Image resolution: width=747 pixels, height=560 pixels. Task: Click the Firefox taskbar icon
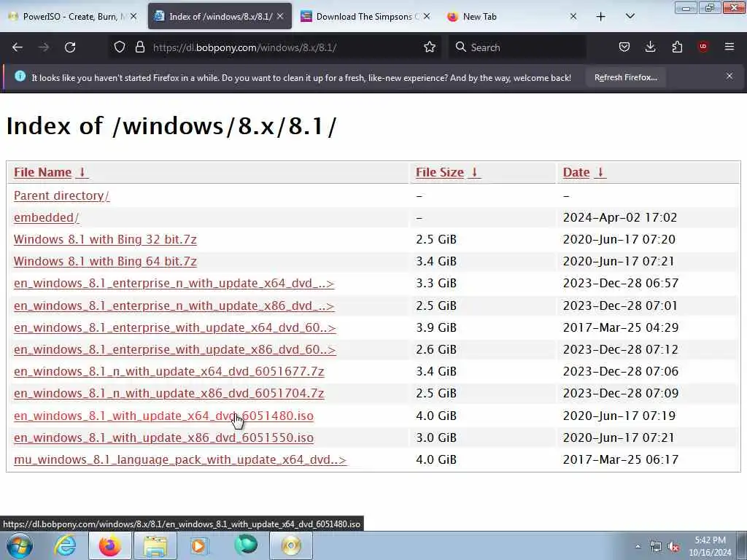tap(109, 545)
